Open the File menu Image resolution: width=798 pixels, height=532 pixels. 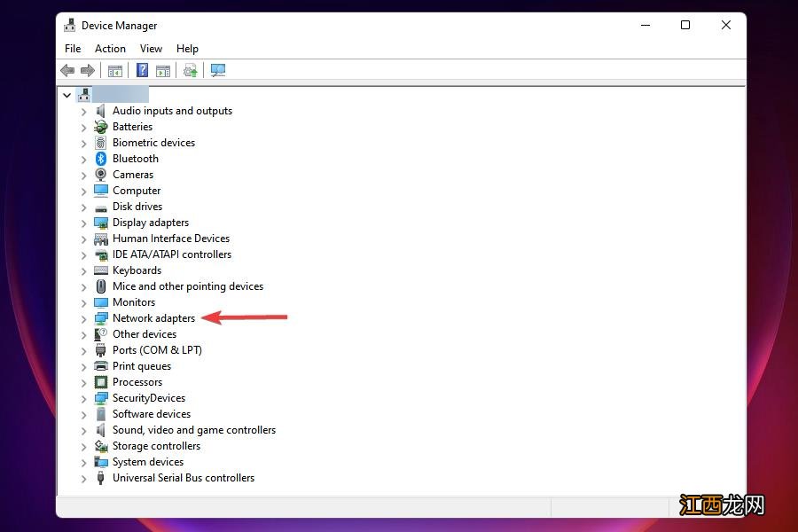coord(73,49)
